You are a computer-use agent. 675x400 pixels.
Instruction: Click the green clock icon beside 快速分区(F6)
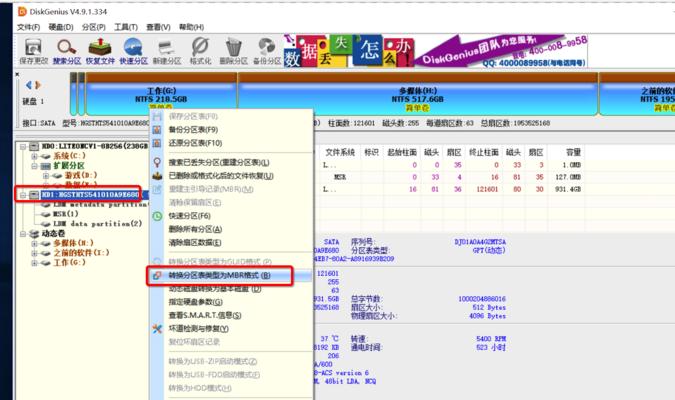(157, 216)
